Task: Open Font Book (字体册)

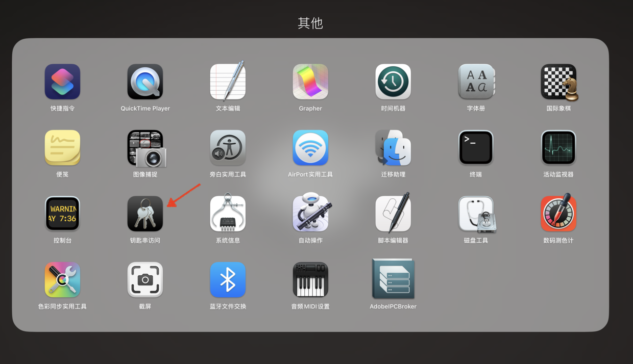Action: pyautogui.click(x=476, y=82)
